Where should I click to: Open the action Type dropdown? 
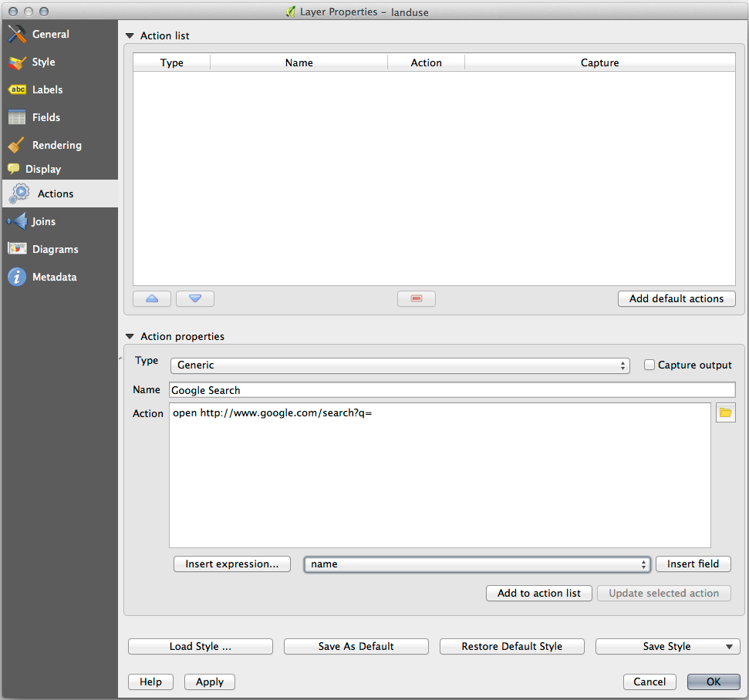[x=400, y=365]
